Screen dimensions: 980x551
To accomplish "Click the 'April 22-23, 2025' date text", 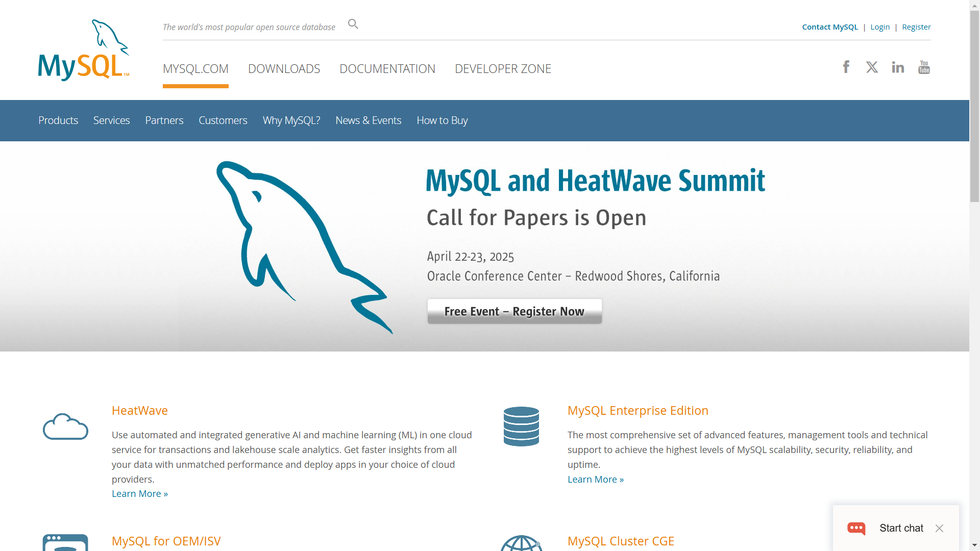I will 470,257.
